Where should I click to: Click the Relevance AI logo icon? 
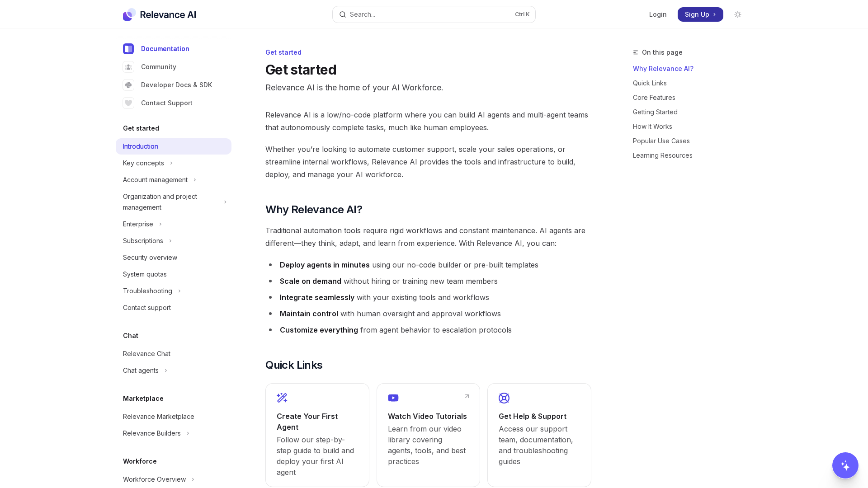pos(129,14)
